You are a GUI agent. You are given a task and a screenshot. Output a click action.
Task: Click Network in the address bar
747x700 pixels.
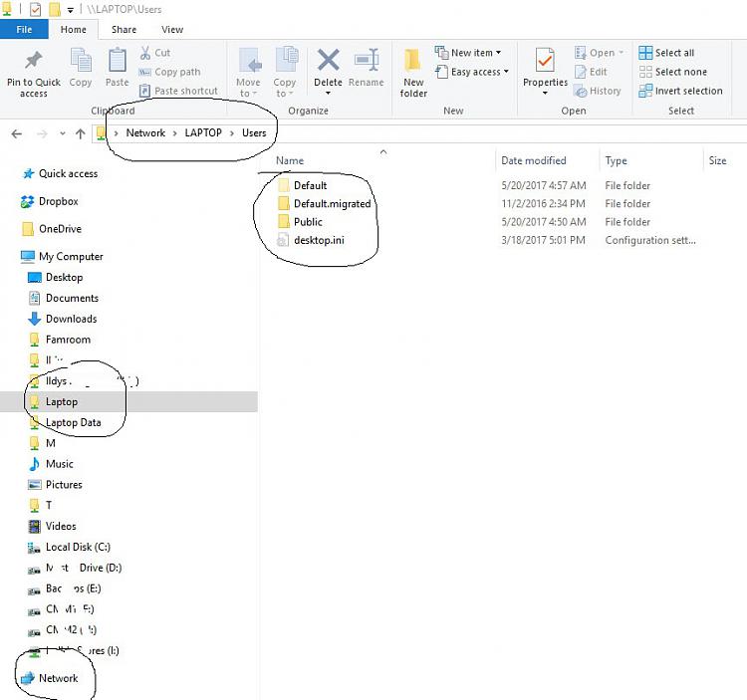[145, 132]
